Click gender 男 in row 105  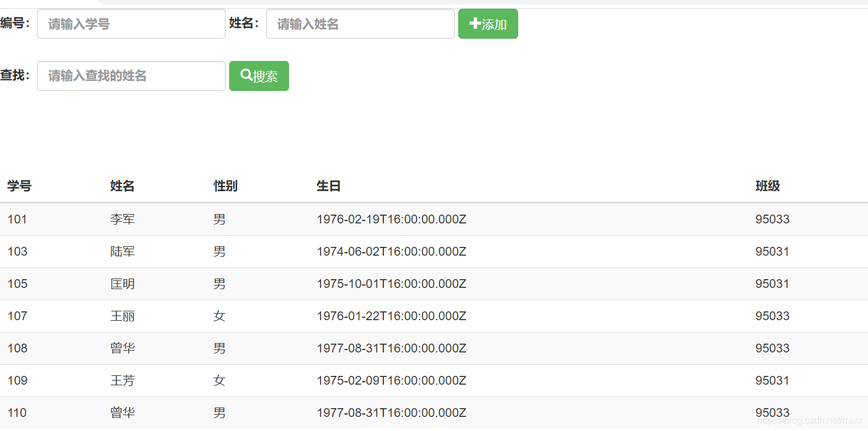tap(219, 284)
